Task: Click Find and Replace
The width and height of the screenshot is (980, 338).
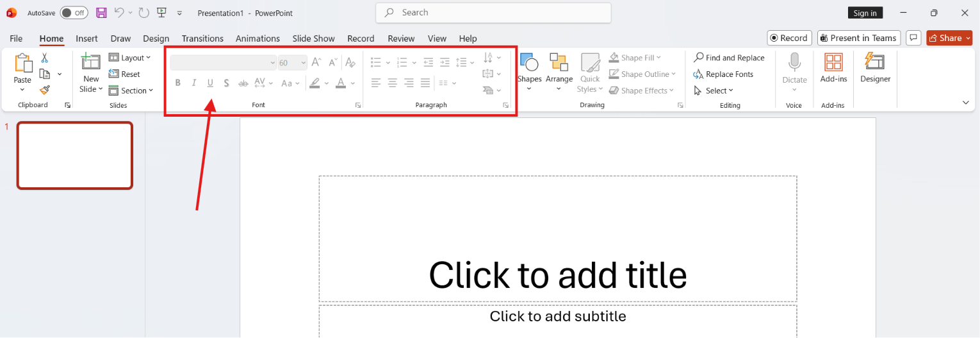Action: click(729, 58)
